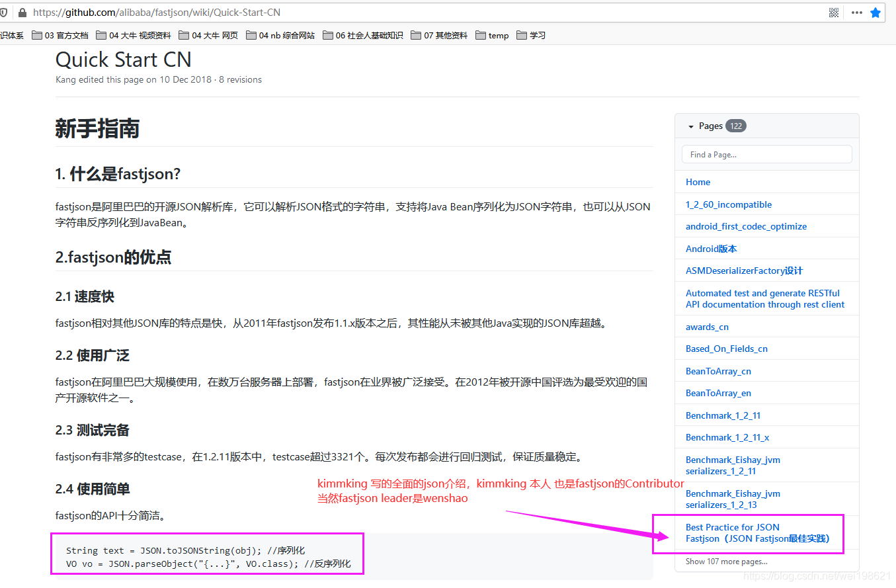Open the Based_On_Fields_cn page
The width and height of the screenshot is (896, 588).
click(x=727, y=349)
